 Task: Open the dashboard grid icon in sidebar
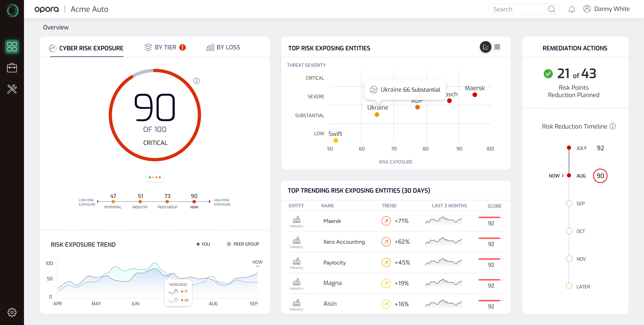pos(12,47)
